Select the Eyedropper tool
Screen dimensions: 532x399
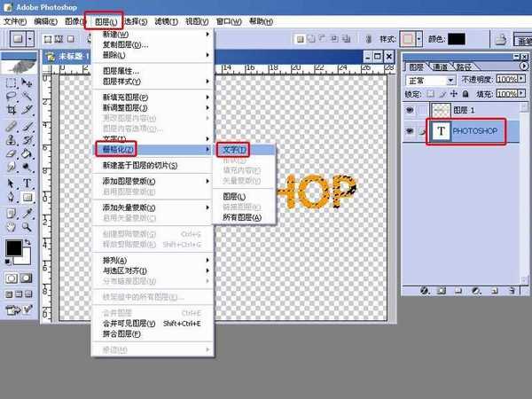[27, 214]
